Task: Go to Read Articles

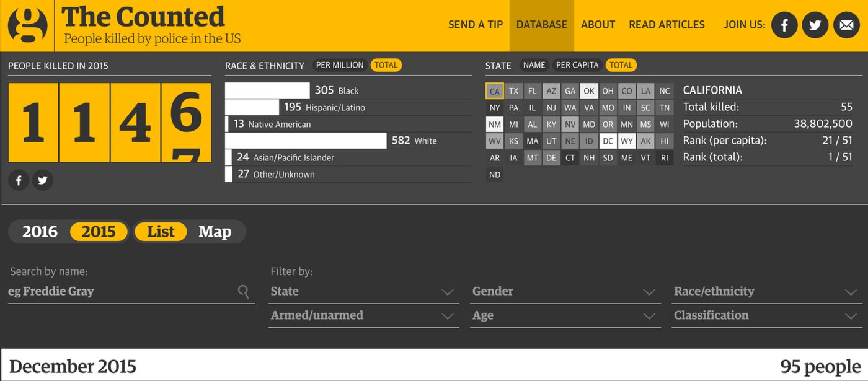Action: (x=667, y=25)
